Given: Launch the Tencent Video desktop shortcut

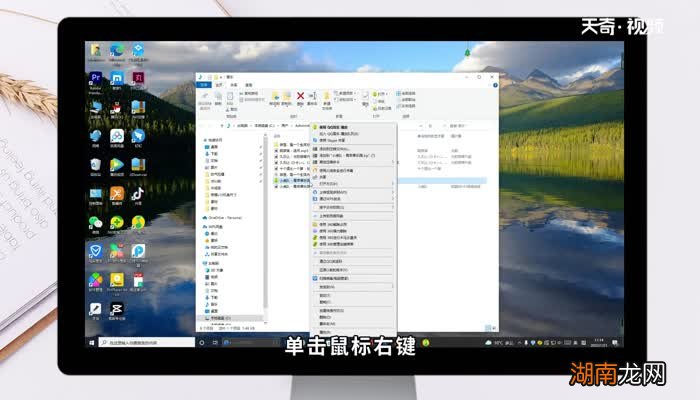Looking at the screenshot, I should (117, 165).
